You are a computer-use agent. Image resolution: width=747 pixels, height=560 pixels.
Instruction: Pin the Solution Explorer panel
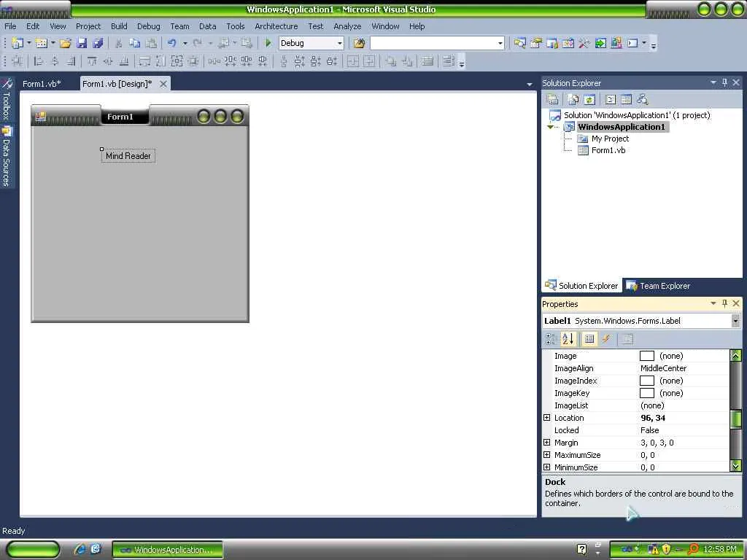tap(724, 82)
